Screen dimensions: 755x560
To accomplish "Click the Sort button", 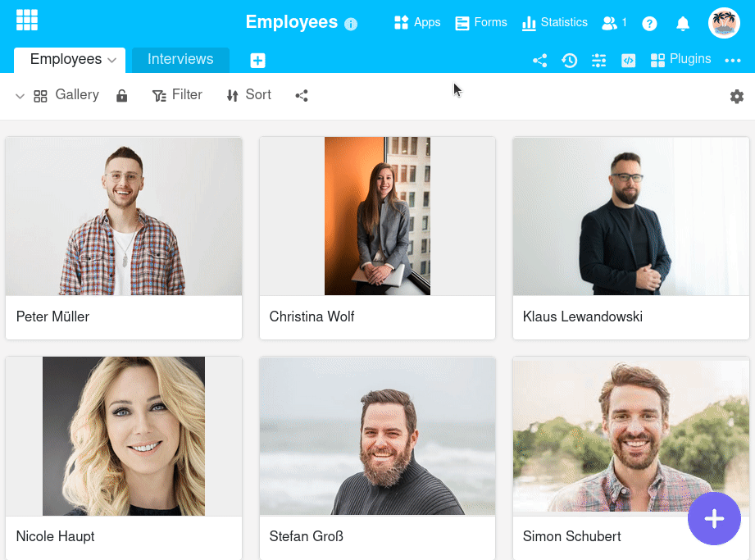I will (248, 95).
